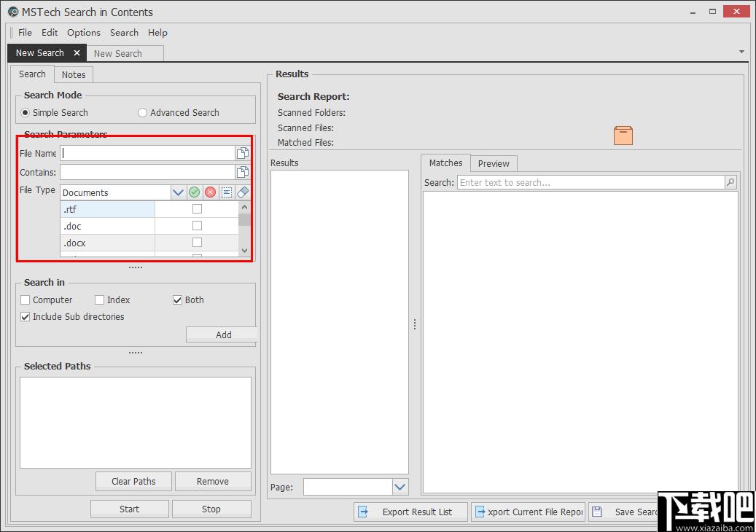Enable the Computer checkbox
Viewport: 756px width, 532px height.
25,300
